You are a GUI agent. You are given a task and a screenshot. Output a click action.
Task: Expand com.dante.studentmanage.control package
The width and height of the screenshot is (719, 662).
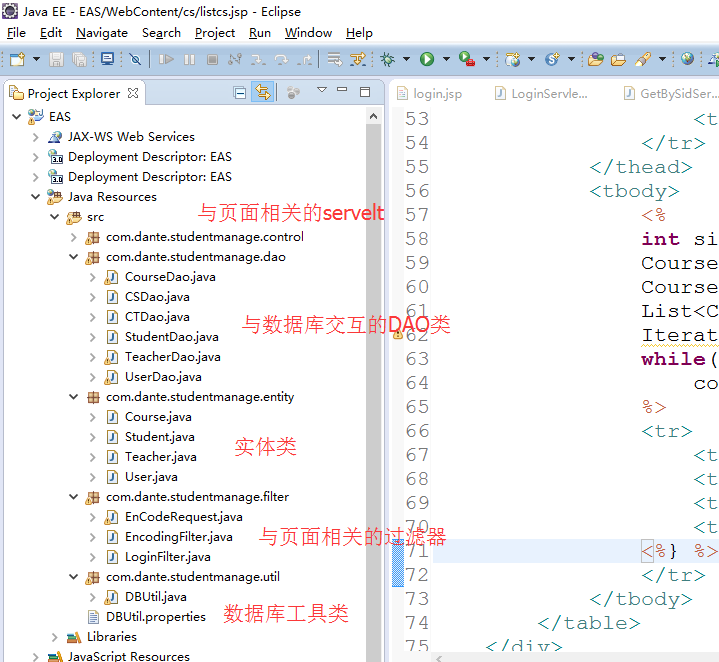click(x=73, y=237)
